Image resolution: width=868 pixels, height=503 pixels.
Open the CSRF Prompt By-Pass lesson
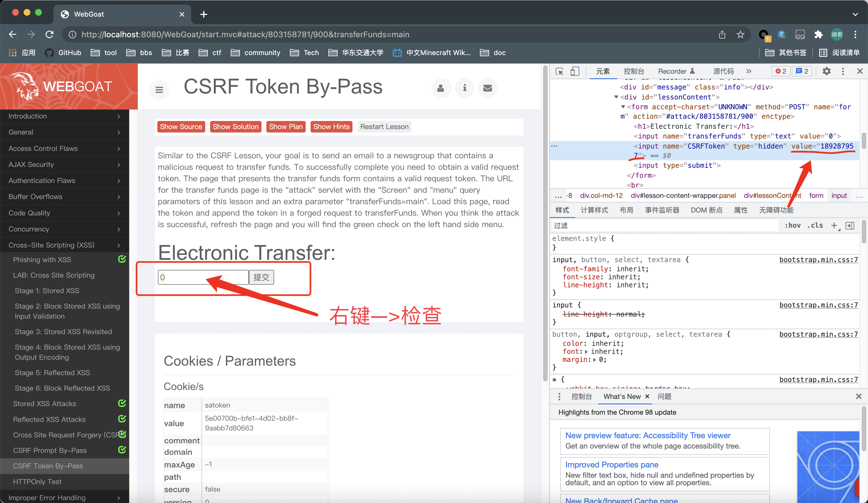(x=50, y=450)
